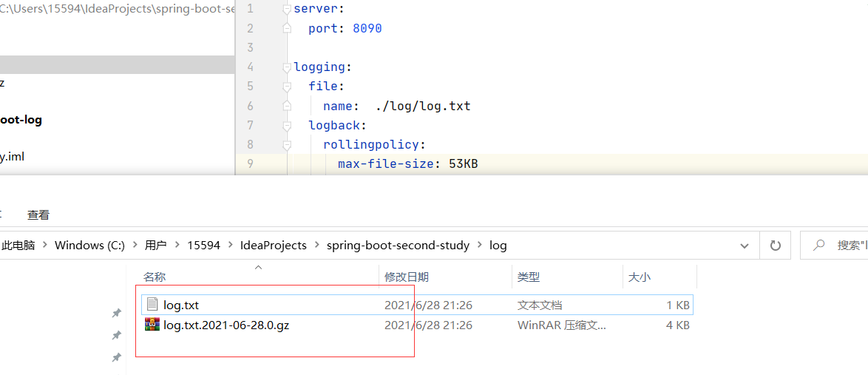Click the oot-log item in project tree
Image resolution: width=868 pixels, height=375 pixels.
pyautogui.click(x=21, y=121)
